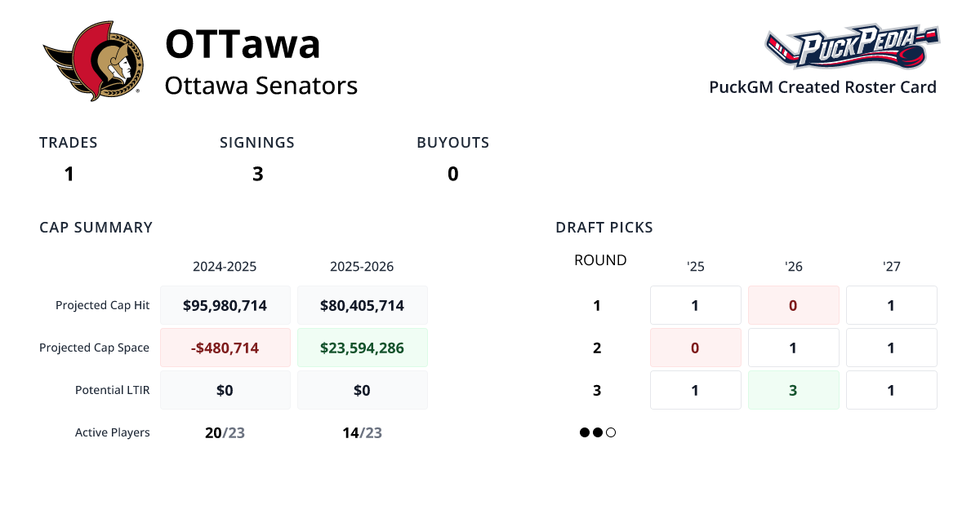This screenshot has height=514, width=980.
Task: Select the third empty pagination dot
Action: pyautogui.click(x=611, y=432)
